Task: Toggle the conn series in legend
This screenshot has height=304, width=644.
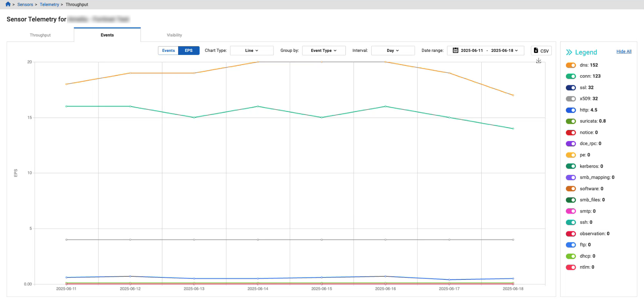Action: 571,76
